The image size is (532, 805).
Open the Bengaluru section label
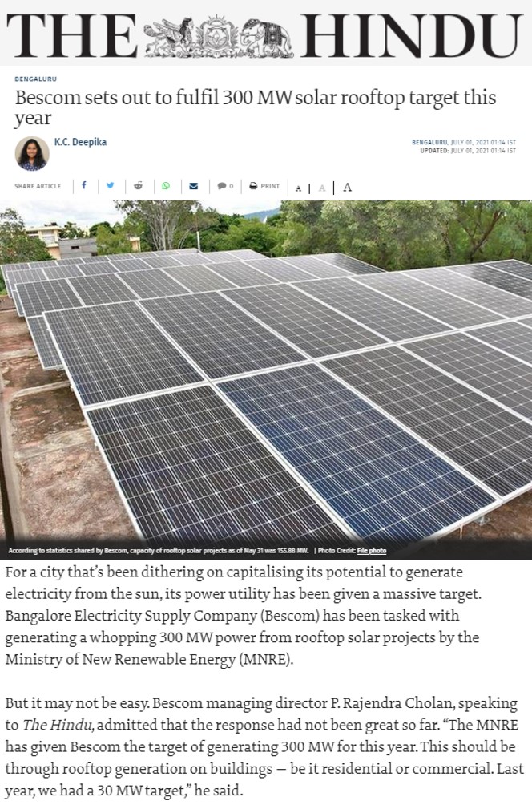36,79
